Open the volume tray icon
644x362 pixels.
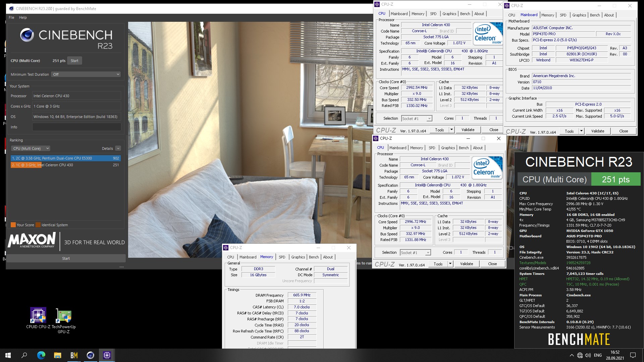point(588,355)
